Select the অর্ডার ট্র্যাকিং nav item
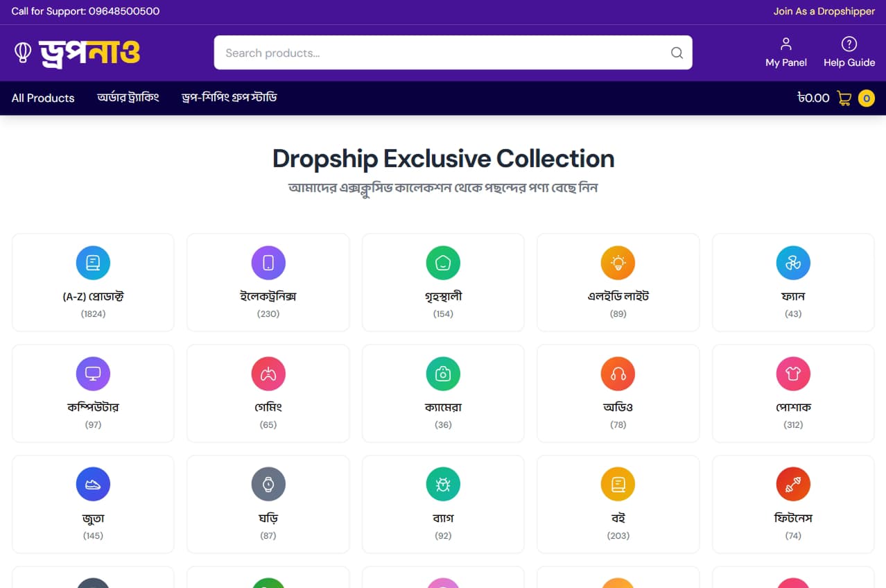Viewport: 886px width, 588px height. pyautogui.click(x=128, y=98)
